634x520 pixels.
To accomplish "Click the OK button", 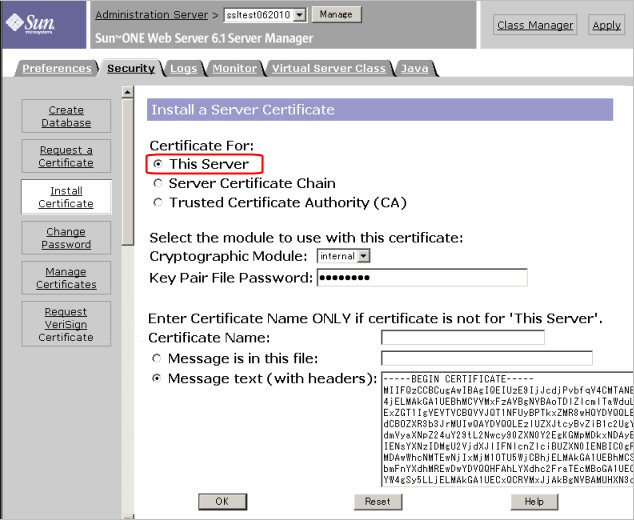I will [222, 501].
